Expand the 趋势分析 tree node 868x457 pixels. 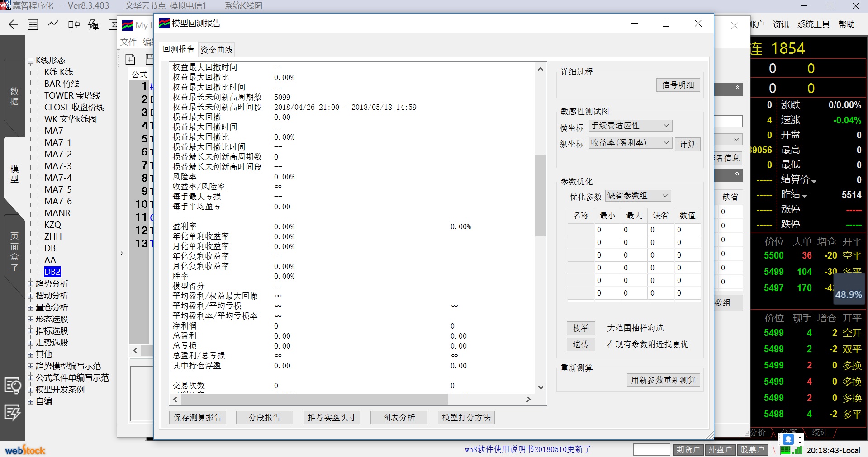click(x=31, y=284)
